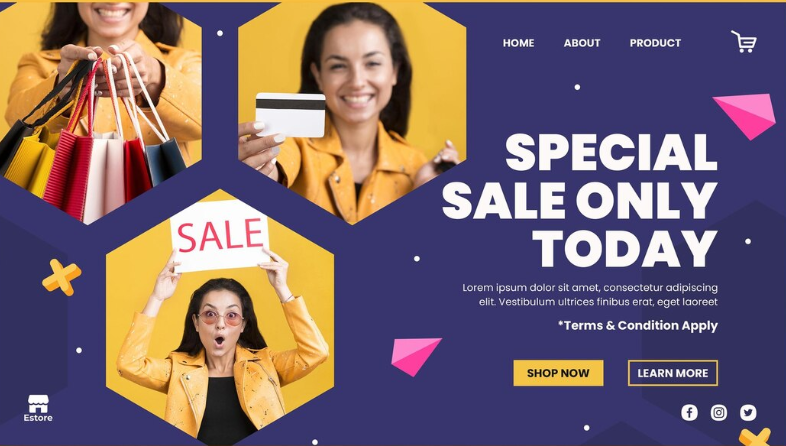Visit the Twitter bird icon
This screenshot has height=446, width=786.
point(748,412)
